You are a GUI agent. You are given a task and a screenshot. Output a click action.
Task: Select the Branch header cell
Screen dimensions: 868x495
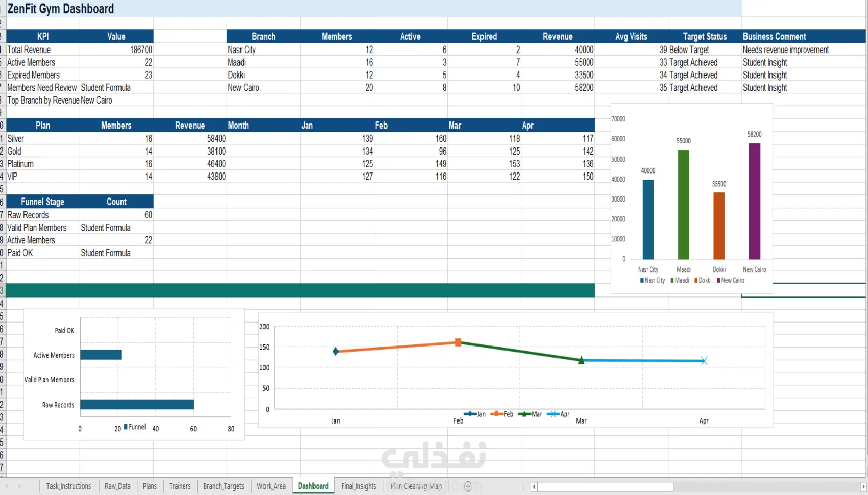[263, 36]
